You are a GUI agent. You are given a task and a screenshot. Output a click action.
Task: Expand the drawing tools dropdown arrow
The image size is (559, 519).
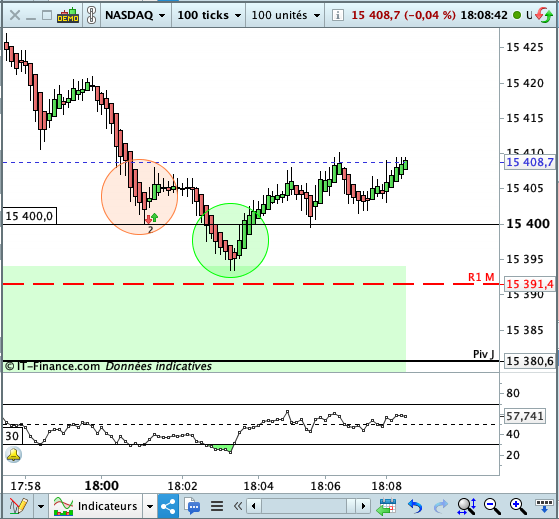coord(41,506)
